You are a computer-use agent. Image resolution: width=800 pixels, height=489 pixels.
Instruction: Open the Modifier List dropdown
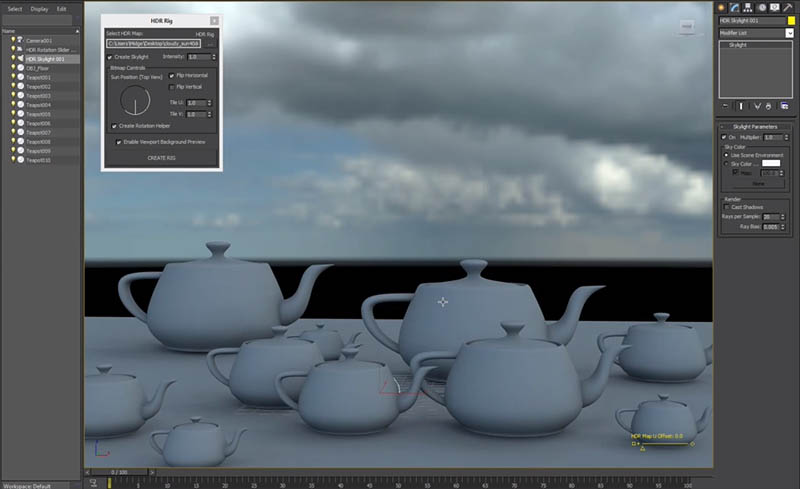[x=789, y=33]
